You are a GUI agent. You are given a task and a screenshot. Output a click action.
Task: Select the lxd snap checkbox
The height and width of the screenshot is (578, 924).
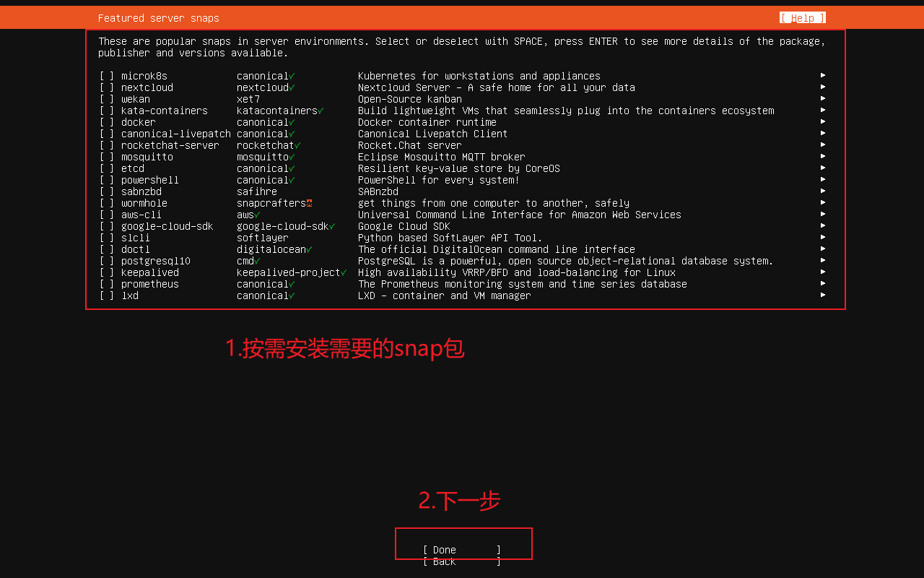pos(107,296)
